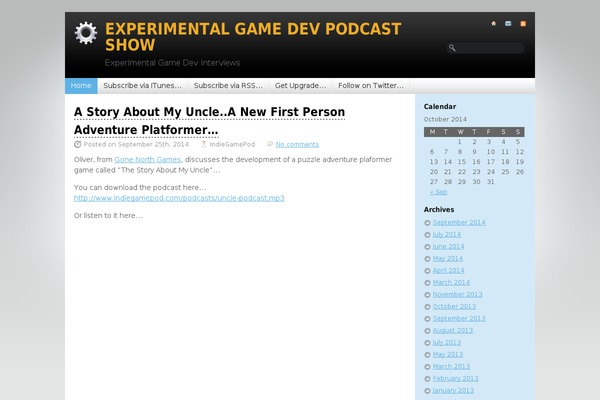Open May 2014 archive
This screenshot has width=600, height=400.
click(x=448, y=259)
